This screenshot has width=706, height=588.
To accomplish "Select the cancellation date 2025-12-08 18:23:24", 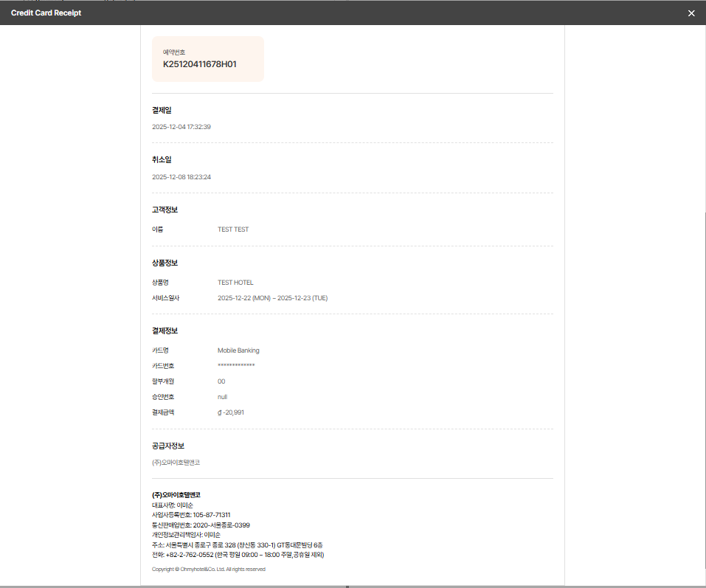I will pos(181,177).
